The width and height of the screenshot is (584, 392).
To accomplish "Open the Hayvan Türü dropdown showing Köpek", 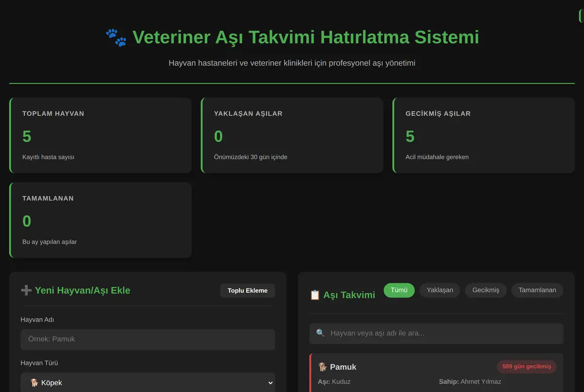I will tap(148, 382).
